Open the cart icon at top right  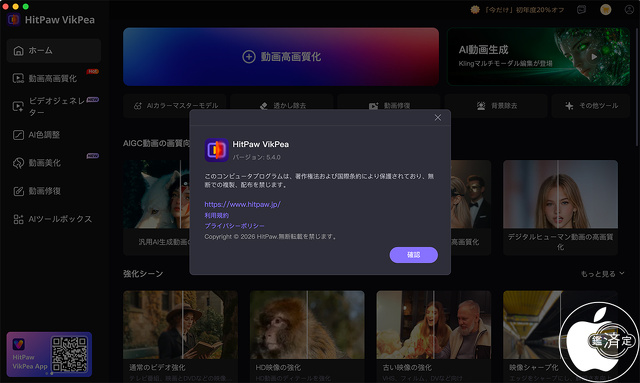(606, 9)
